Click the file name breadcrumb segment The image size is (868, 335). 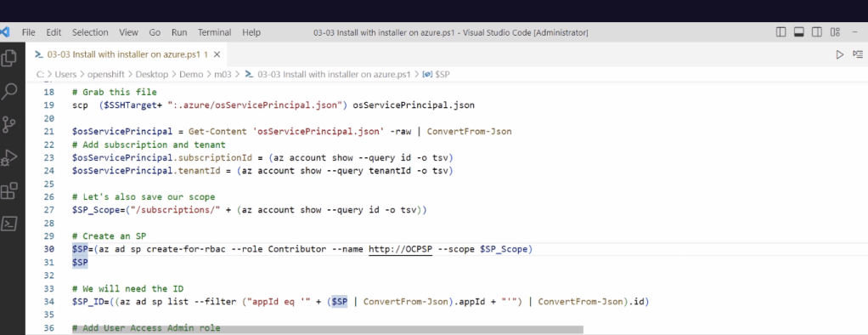pyautogui.click(x=335, y=74)
